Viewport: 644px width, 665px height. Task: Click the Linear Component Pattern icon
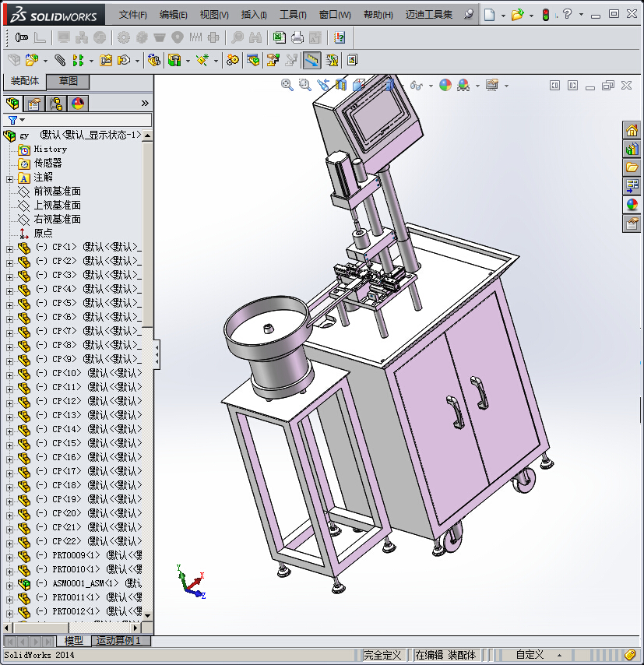tap(78, 60)
